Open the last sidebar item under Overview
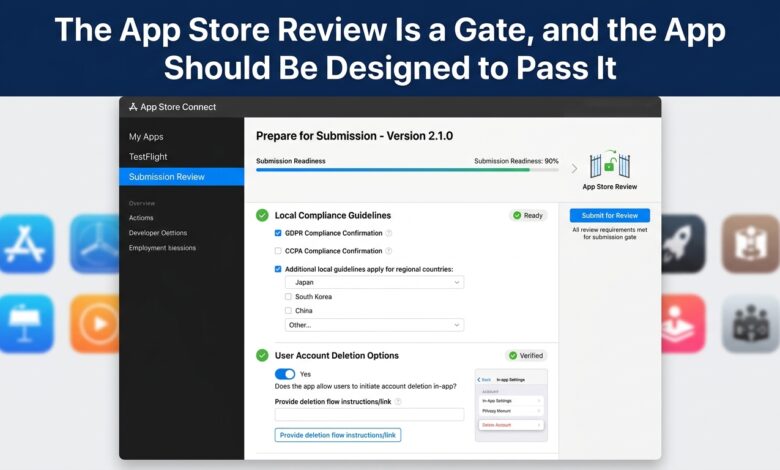 click(162, 248)
